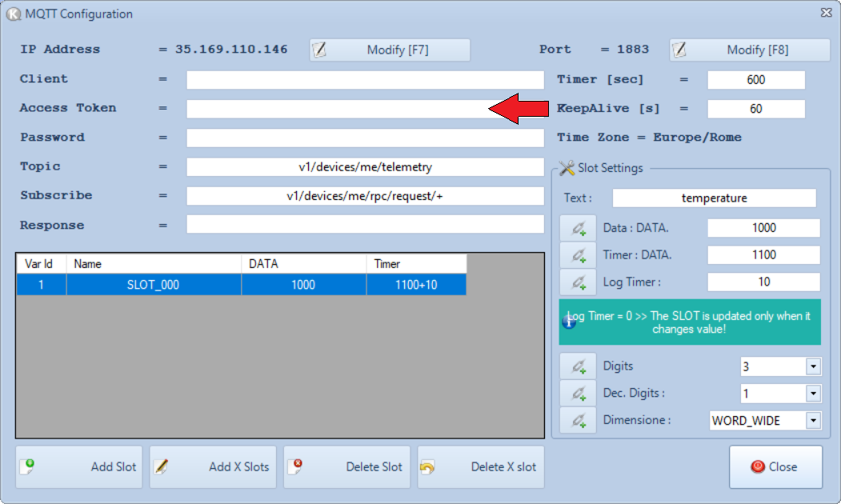Click the blue info icon in teal banner

tap(570, 322)
